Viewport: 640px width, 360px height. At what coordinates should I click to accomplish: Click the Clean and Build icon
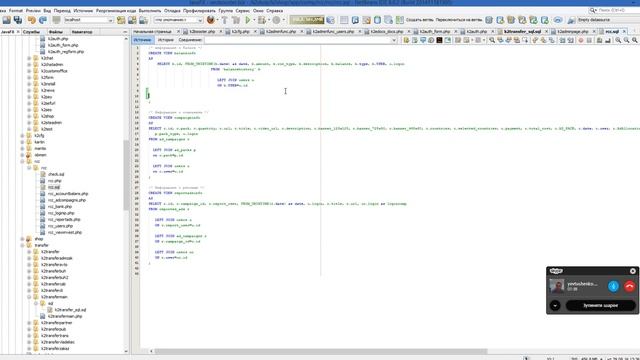pyautogui.click(x=236, y=20)
